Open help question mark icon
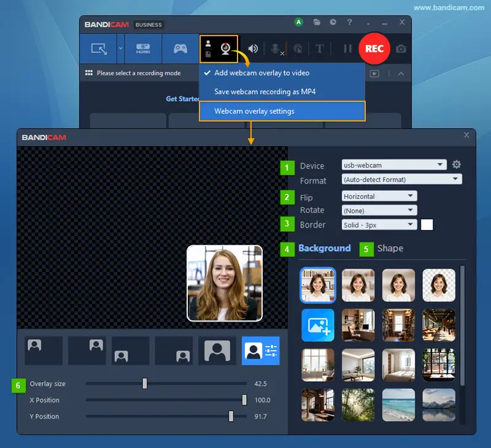This screenshot has height=448, width=491. point(349,22)
